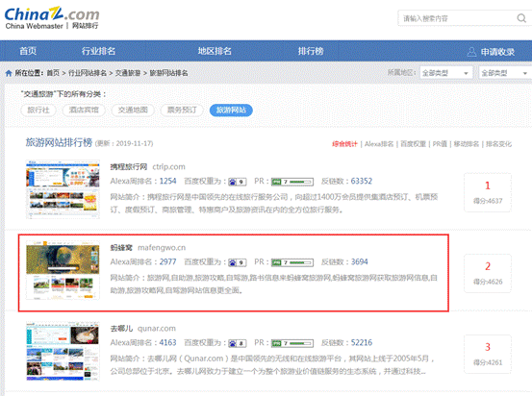Click PR badge for ctrip.com
Screen dimensions: 532x396
(x=292, y=182)
